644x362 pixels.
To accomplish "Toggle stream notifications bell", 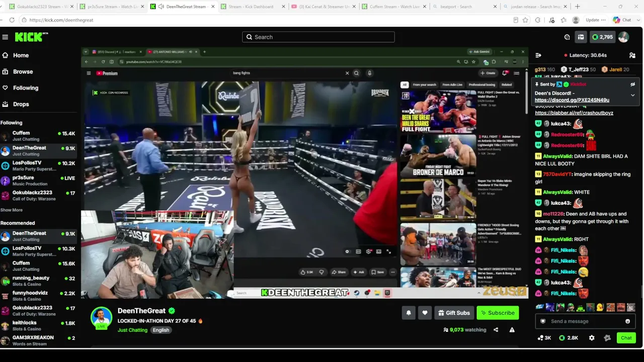I will [x=409, y=313].
